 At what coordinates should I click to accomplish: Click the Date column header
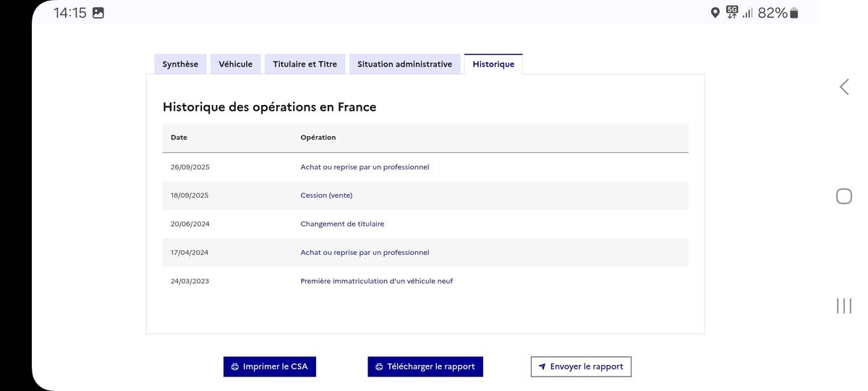pyautogui.click(x=179, y=138)
